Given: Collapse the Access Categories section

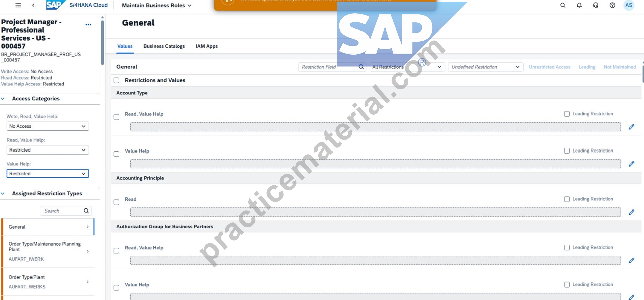Looking at the screenshot, I should coord(3,99).
